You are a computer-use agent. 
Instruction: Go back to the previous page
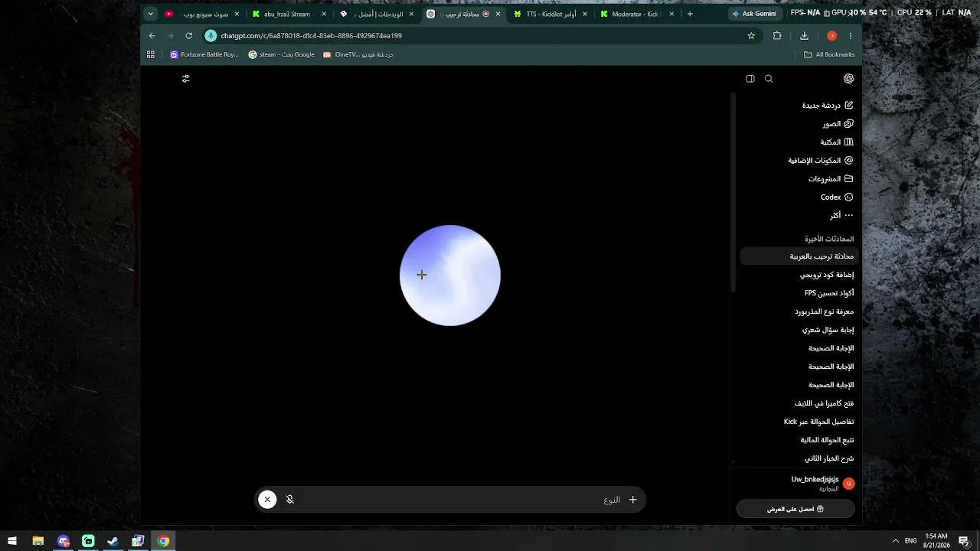152,36
